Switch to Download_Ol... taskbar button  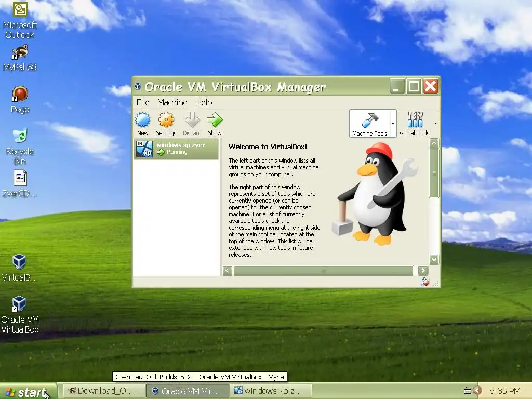[103, 391]
